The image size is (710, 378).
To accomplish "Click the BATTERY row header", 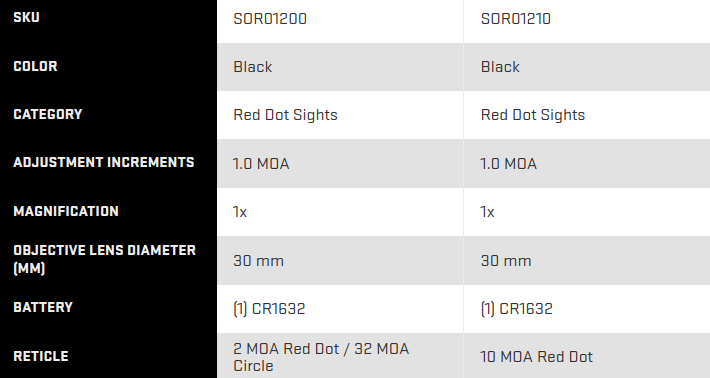I will coord(43,307).
